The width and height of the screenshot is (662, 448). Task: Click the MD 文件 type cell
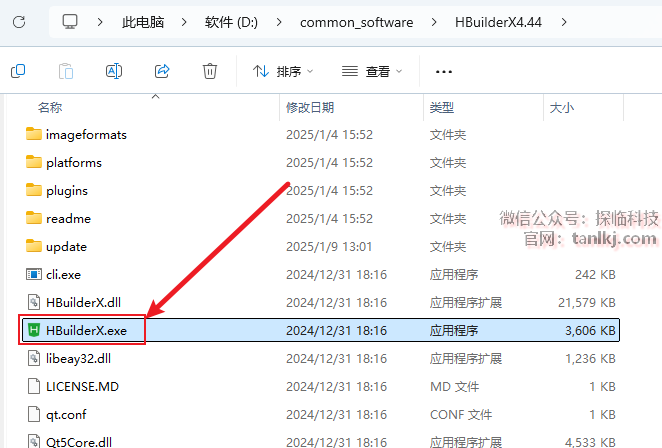coord(454,387)
